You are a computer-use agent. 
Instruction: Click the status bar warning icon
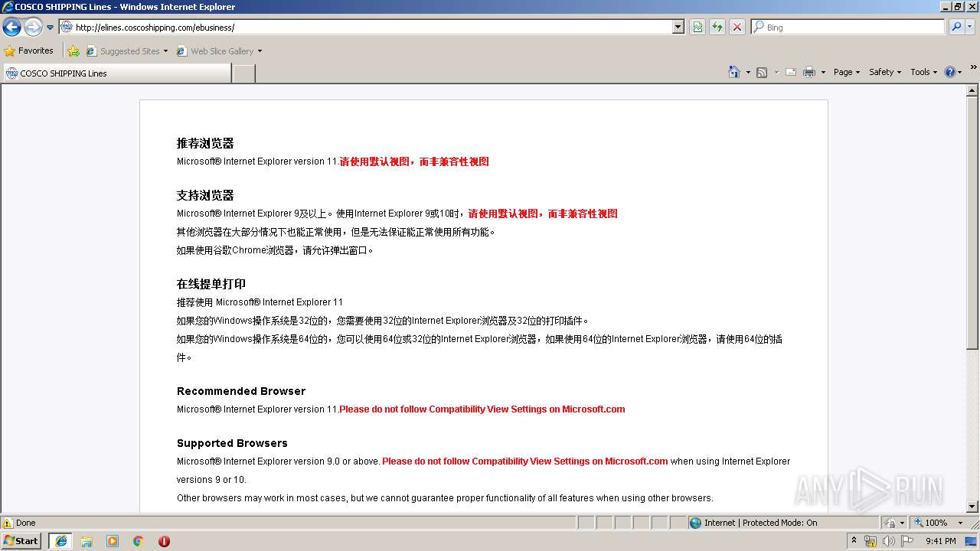(8, 523)
